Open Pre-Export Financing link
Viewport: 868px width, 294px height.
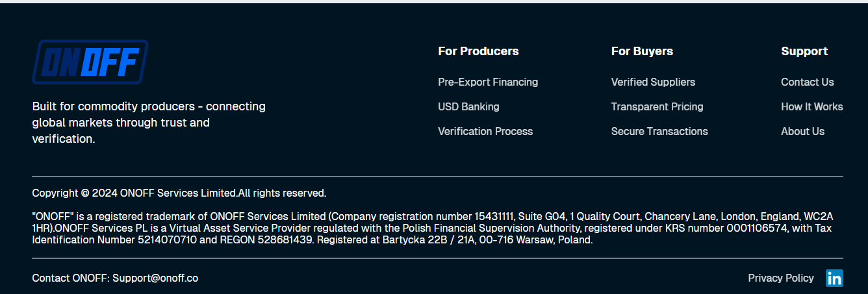[x=488, y=82]
